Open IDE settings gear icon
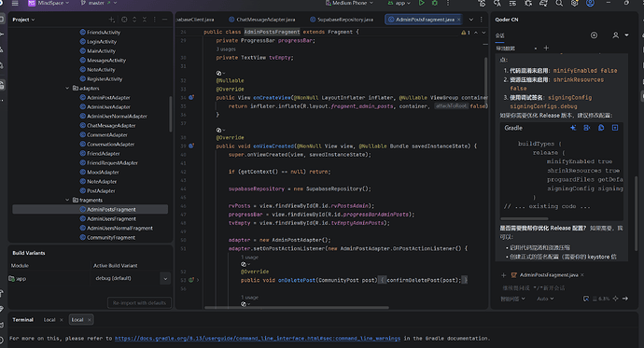 [x=575, y=3]
